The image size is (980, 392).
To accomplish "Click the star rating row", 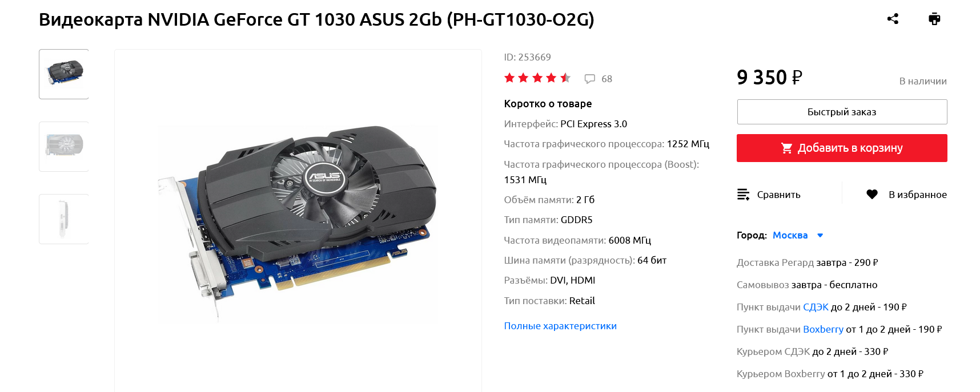I will (537, 78).
